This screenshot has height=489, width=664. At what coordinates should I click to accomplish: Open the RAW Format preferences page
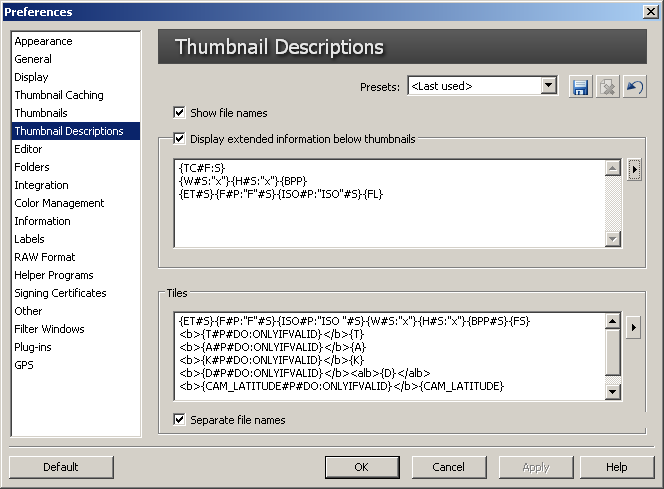[x=45, y=257]
